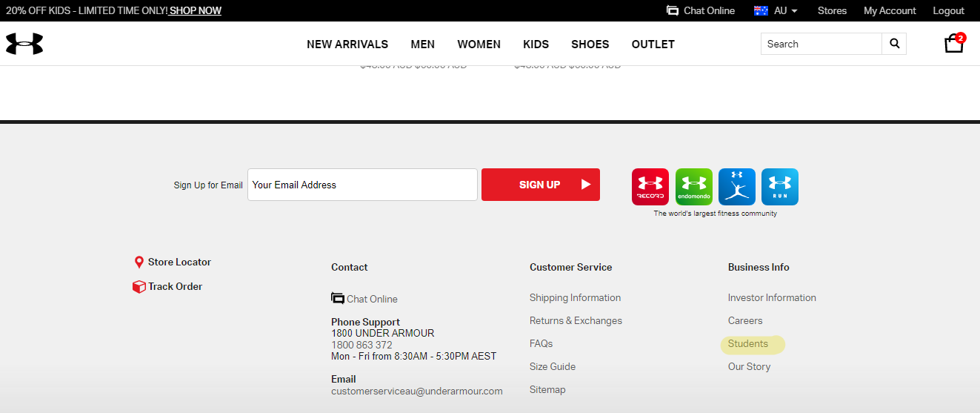Click the Track Order box icon
This screenshot has height=413, width=980.
point(139,287)
